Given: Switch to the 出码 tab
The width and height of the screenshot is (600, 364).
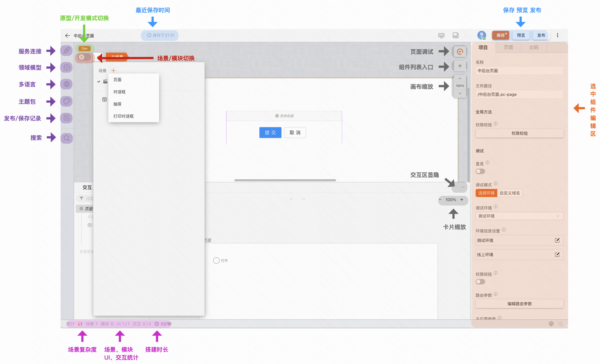Looking at the screenshot, I should pos(534,47).
